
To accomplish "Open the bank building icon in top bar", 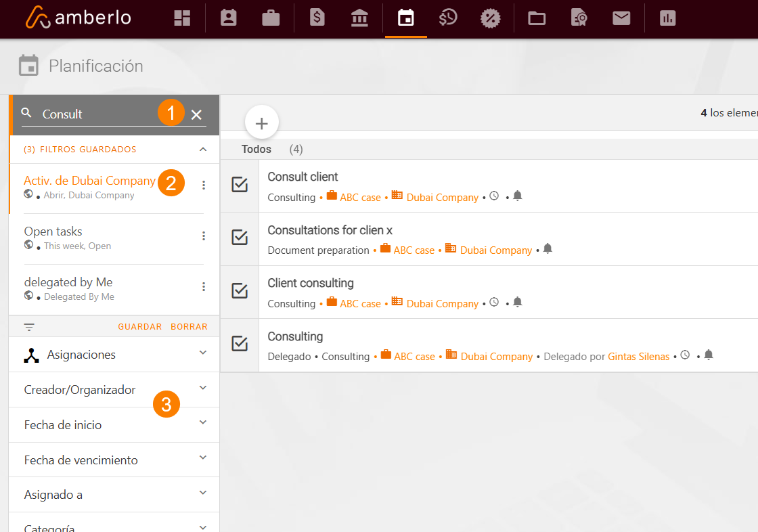I will click(x=359, y=18).
